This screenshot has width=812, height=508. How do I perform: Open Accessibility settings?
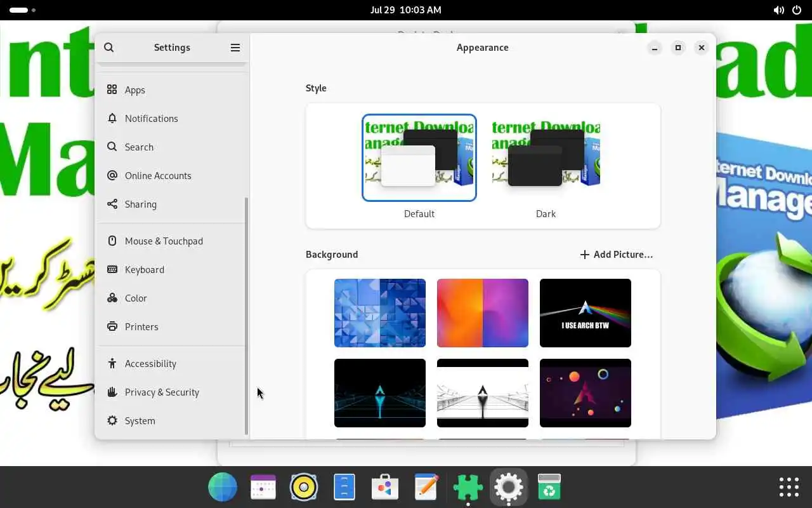pos(171,364)
